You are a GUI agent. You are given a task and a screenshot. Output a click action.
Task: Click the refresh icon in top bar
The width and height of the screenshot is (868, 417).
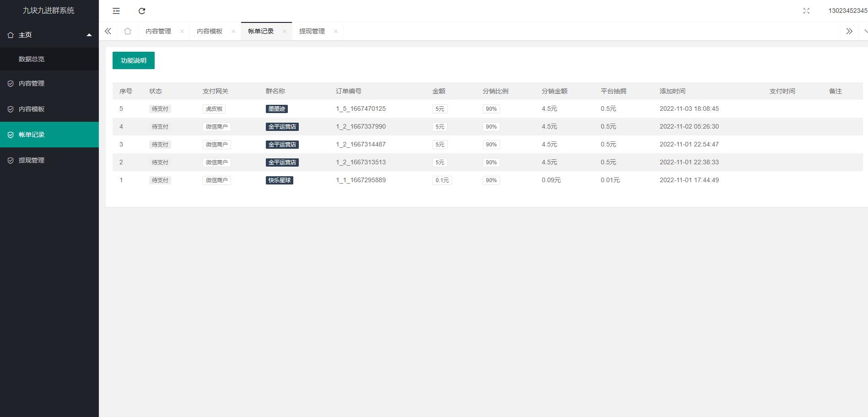click(142, 11)
